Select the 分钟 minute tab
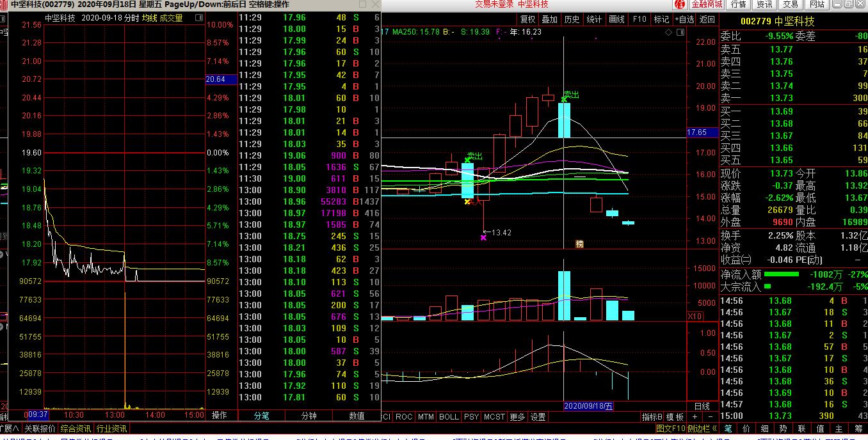This screenshot has width=868, height=440. (309, 416)
